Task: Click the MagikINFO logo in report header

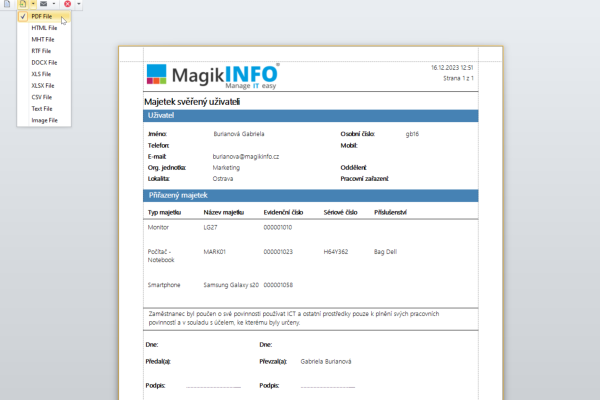Action: [x=213, y=76]
